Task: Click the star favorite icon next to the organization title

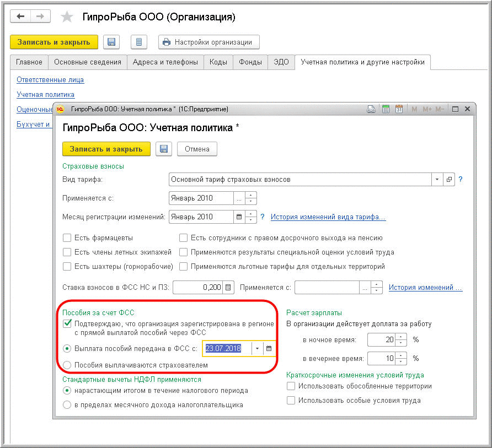Action: [67, 17]
